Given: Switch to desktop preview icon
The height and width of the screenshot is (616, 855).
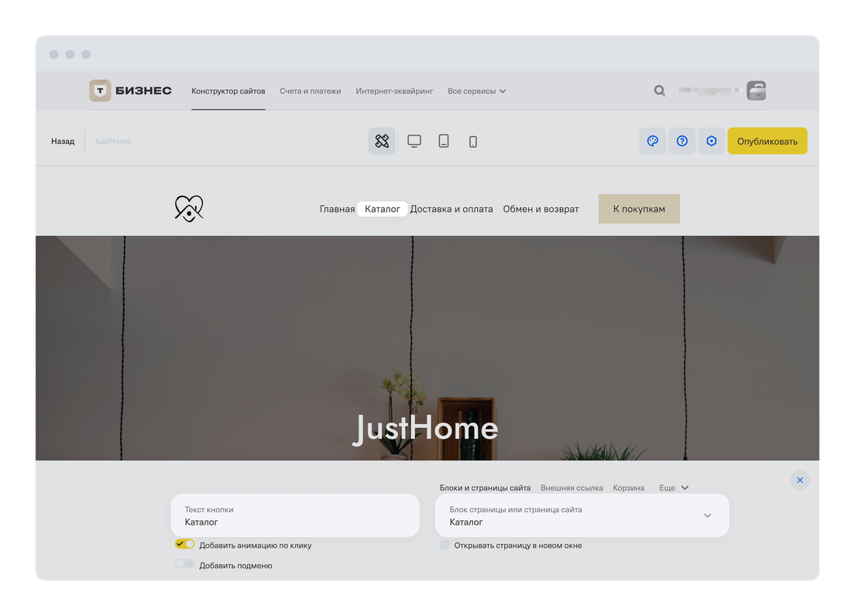Looking at the screenshot, I should (x=414, y=141).
